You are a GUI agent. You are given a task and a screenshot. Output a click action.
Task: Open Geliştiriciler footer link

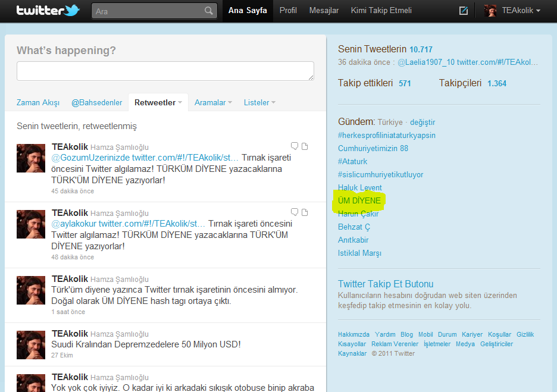point(497,344)
